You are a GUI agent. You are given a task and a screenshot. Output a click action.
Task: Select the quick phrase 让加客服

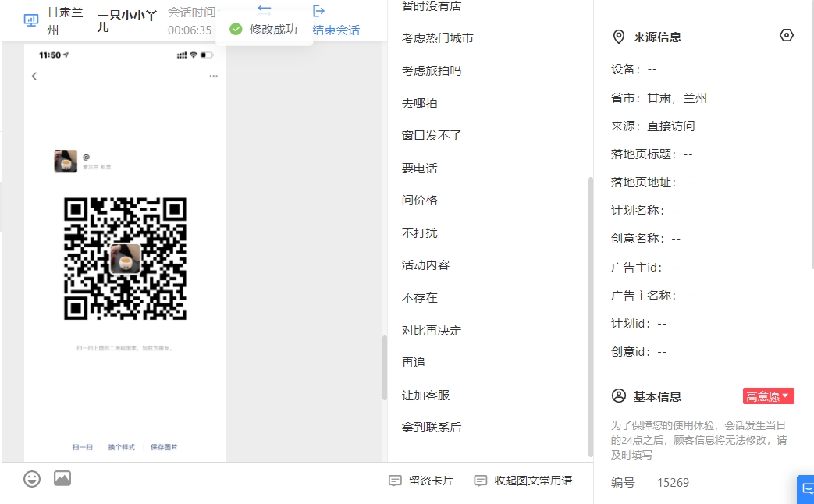(425, 395)
